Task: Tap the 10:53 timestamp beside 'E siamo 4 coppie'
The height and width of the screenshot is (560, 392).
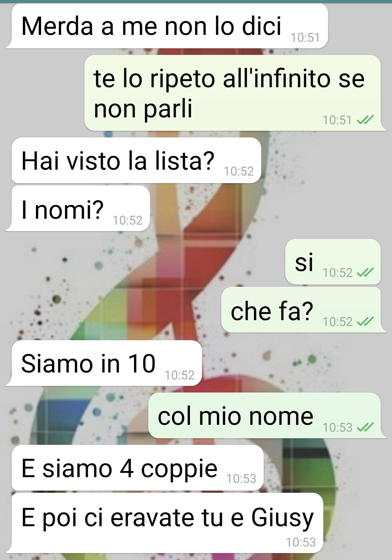Action: tap(241, 479)
